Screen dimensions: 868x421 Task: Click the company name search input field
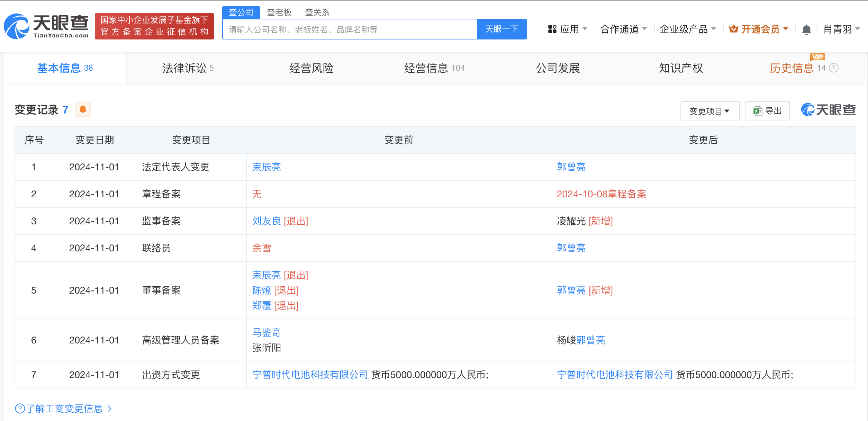point(350,29)
